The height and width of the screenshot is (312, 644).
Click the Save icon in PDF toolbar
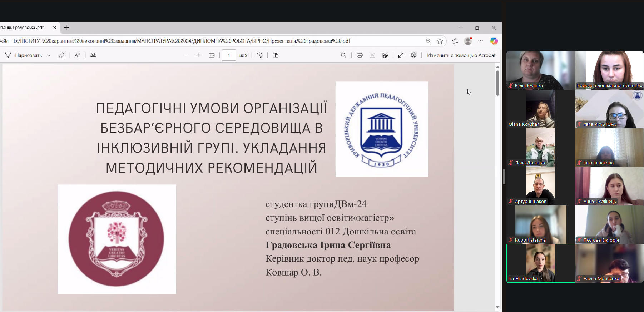(x=372, y=55)
